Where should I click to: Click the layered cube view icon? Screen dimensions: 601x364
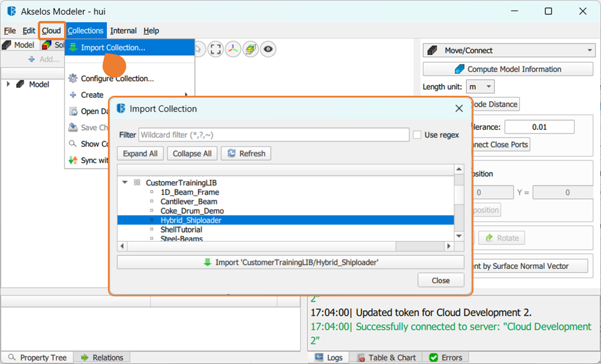tap(250, 49)
